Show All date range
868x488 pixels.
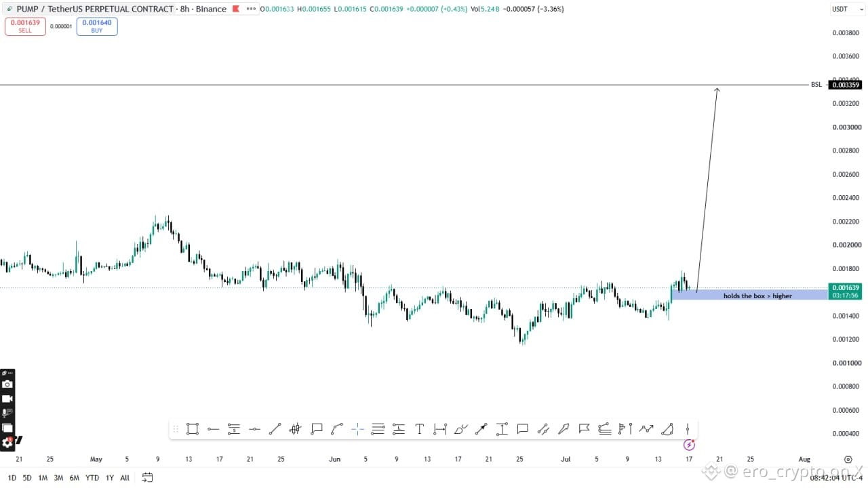tap(125, 478)
